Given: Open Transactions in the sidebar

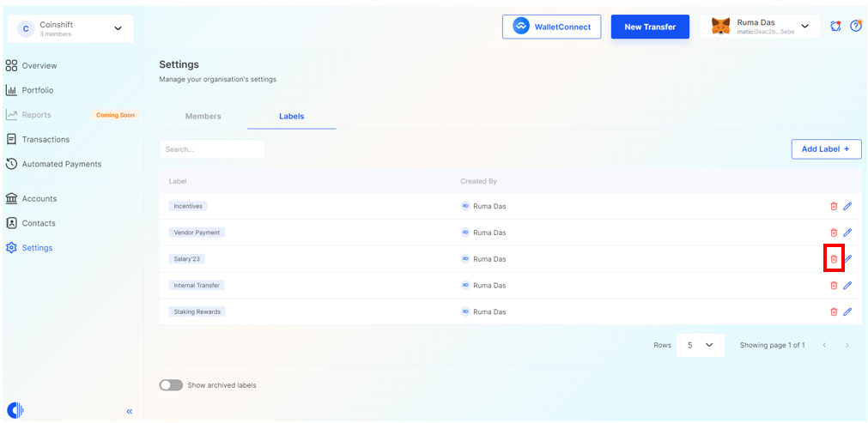Looking at the screenshot, I should coord(46,139).
